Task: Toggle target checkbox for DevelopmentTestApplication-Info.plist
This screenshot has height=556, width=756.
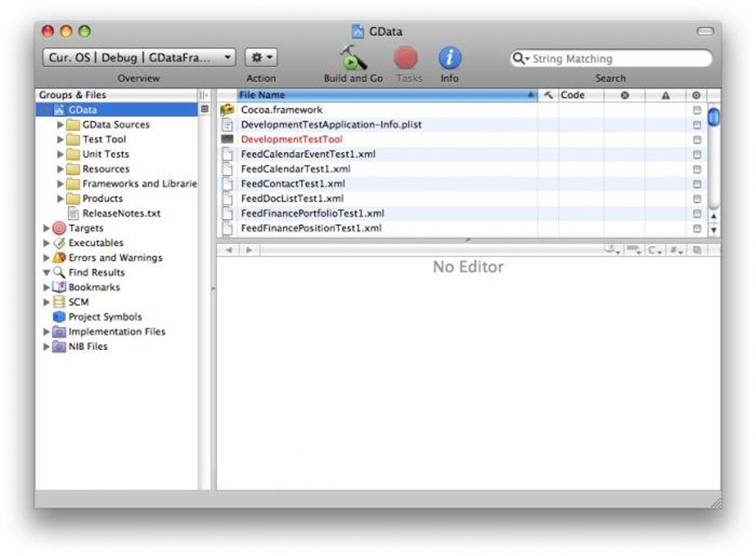Action: coord(697,125)
